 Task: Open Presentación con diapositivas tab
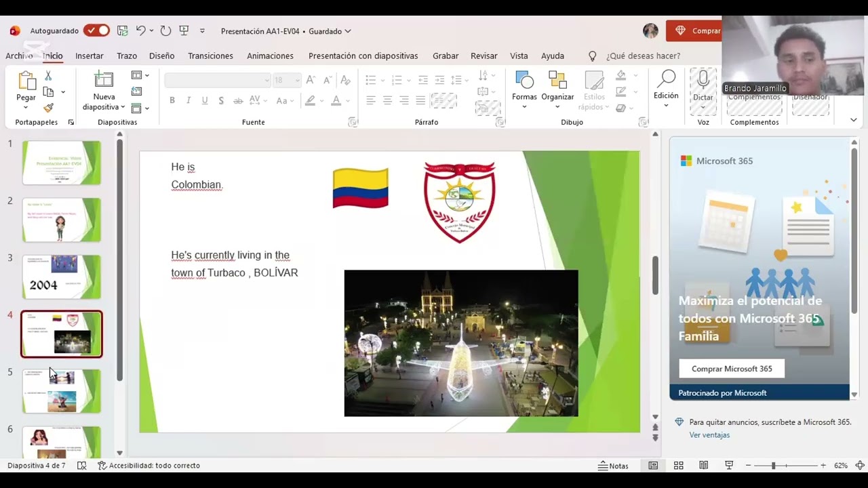pyautogui.click(x=363, y=56)
